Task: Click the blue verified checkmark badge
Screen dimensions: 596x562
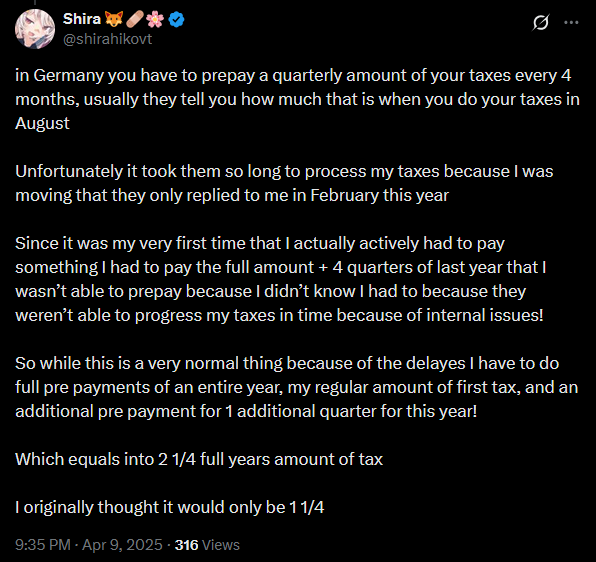Action: (x=176, y=19)
